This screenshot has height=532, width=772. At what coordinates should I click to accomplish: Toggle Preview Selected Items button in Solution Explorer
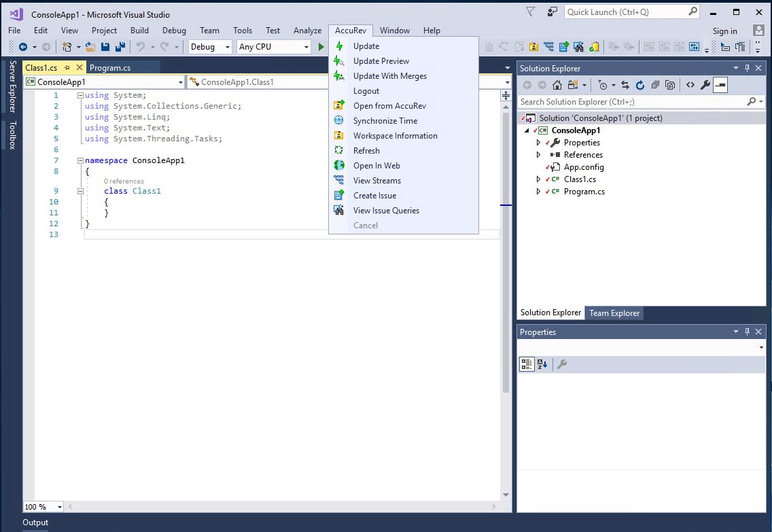click(720, 85)
